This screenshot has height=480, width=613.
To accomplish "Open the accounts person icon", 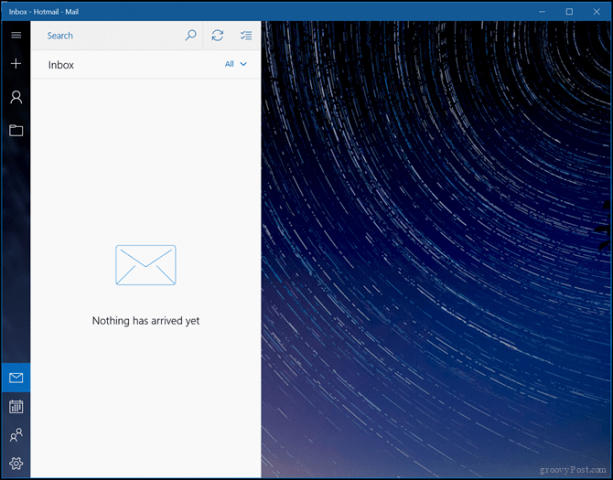I will [16, 97].
